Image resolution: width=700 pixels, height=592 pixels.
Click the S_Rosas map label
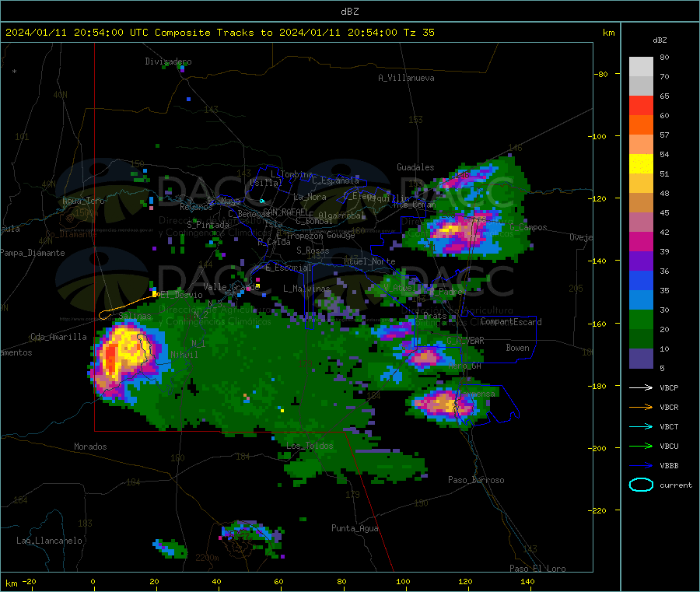click(x=313, y=250)
